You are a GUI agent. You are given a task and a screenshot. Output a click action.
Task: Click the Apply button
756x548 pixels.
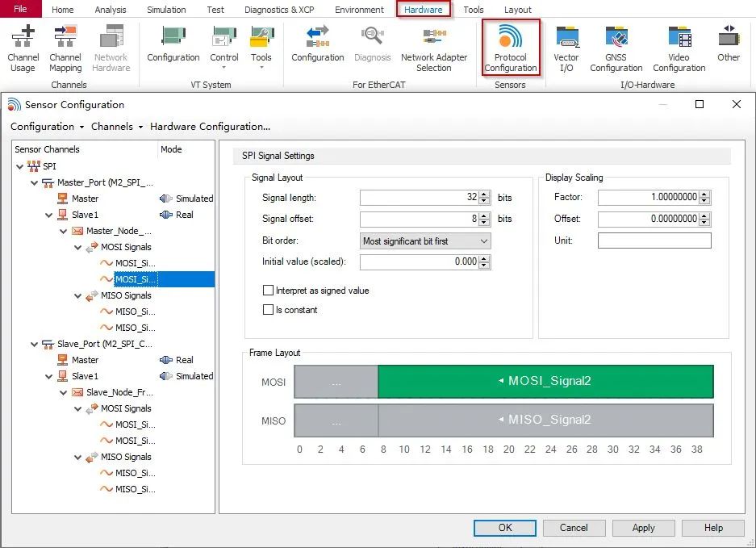[x=644, y=528]
